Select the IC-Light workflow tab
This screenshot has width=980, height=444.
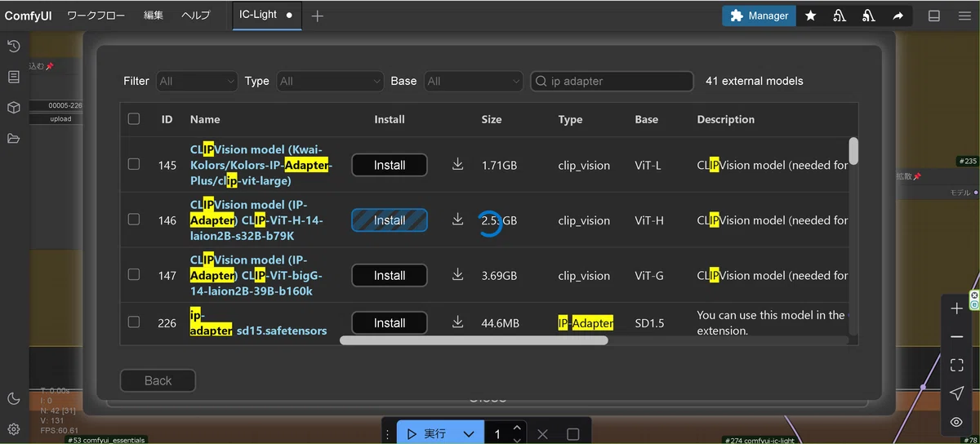267,15
